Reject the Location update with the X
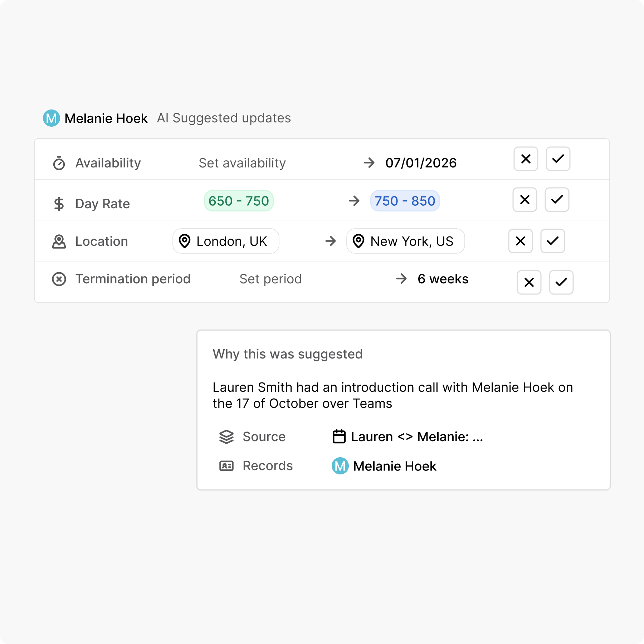 520,241
